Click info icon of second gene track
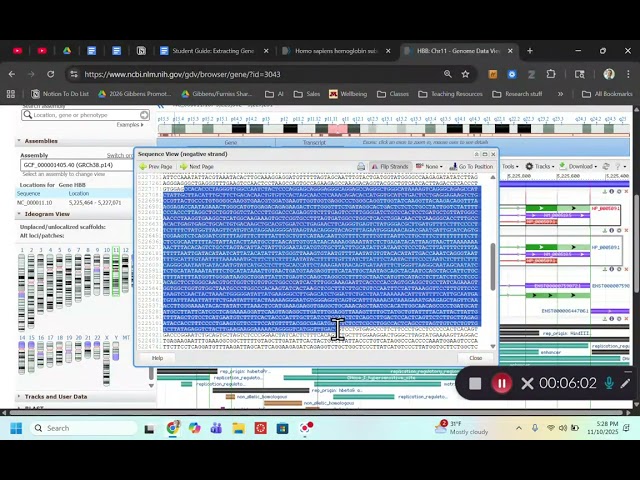Screen dimensions: 640x480 point(611,231)
